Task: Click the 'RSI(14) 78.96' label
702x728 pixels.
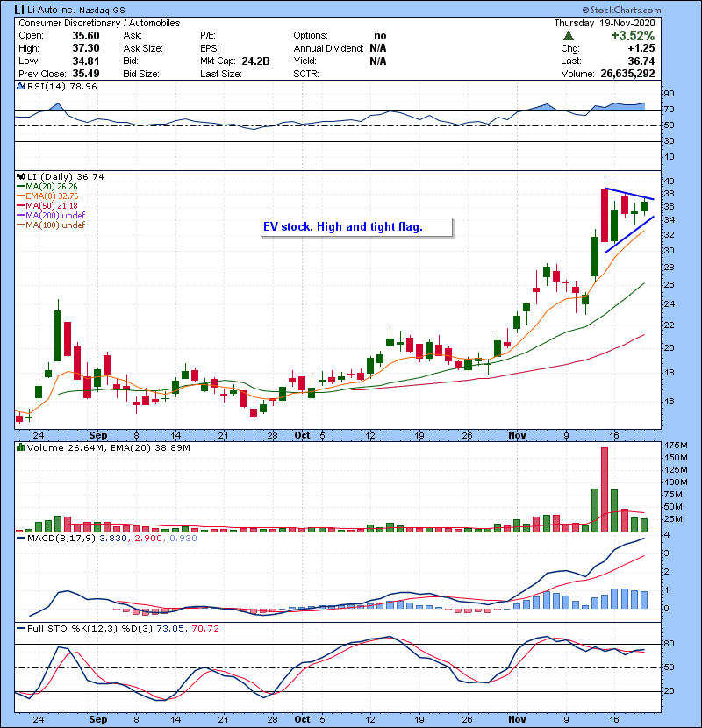Action: click(x=61, y=86)
